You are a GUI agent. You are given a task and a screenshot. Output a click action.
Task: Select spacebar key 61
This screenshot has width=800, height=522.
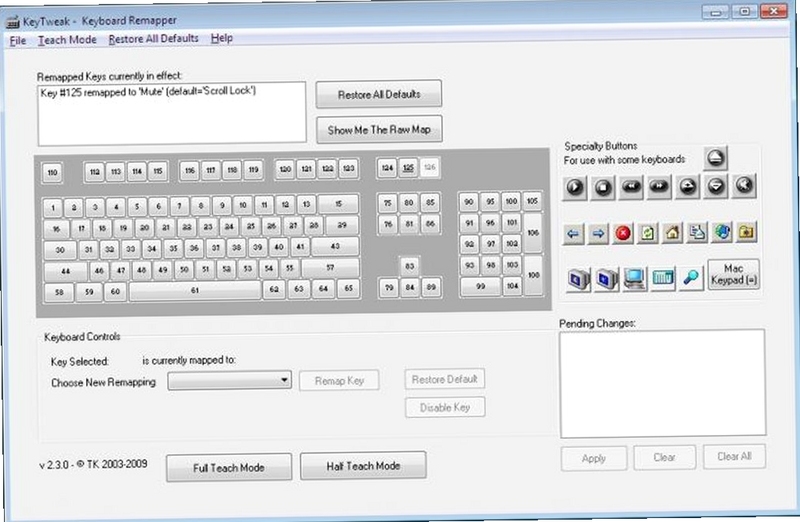[x=195, y=290]
